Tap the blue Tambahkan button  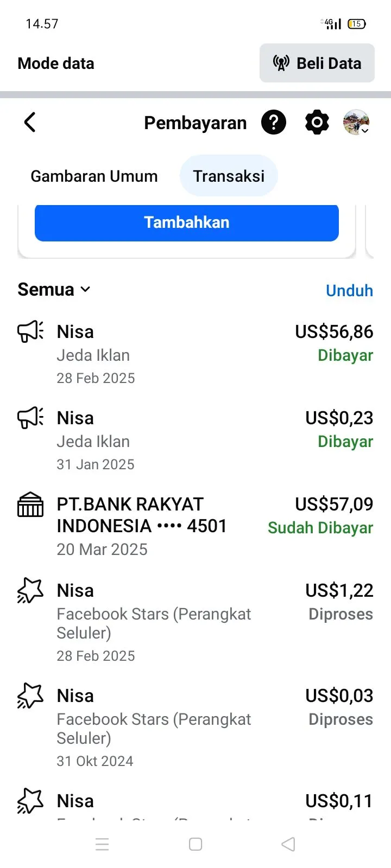tap(187, 222)
